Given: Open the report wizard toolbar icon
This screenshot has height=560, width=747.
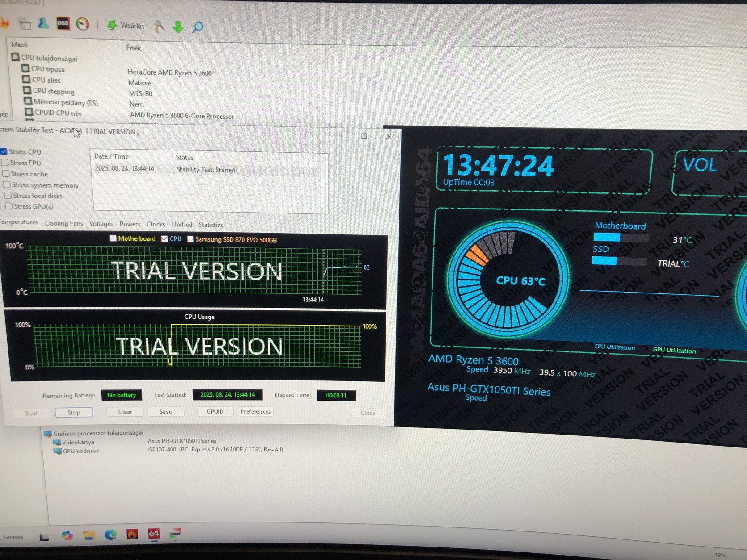Looking at the screenshot, I should coord(25,23).
